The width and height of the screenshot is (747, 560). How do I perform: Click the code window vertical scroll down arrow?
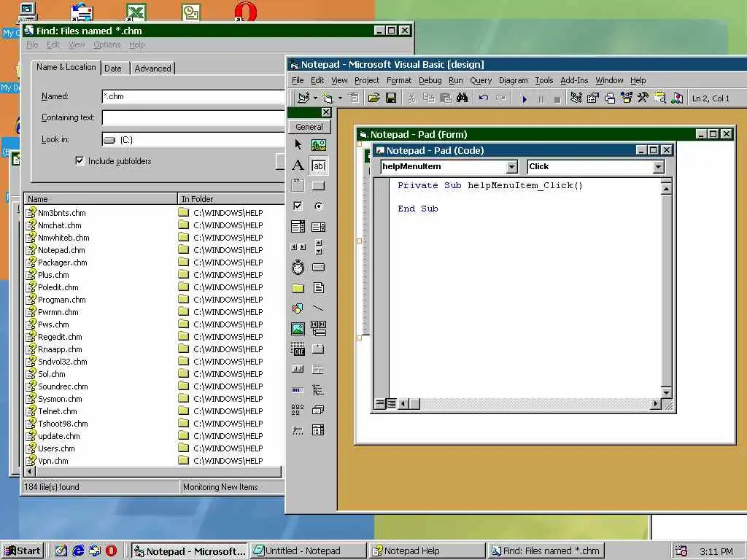(x=667, y=393)
